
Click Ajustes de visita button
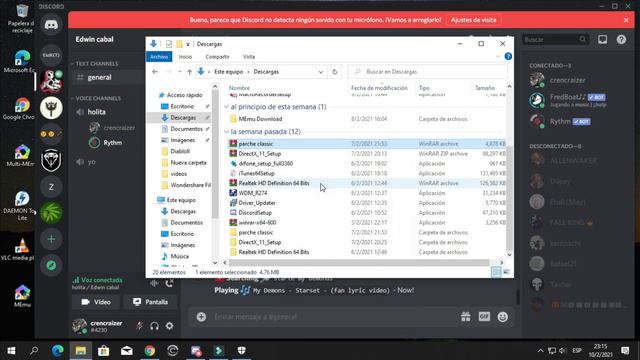(473, 20)
